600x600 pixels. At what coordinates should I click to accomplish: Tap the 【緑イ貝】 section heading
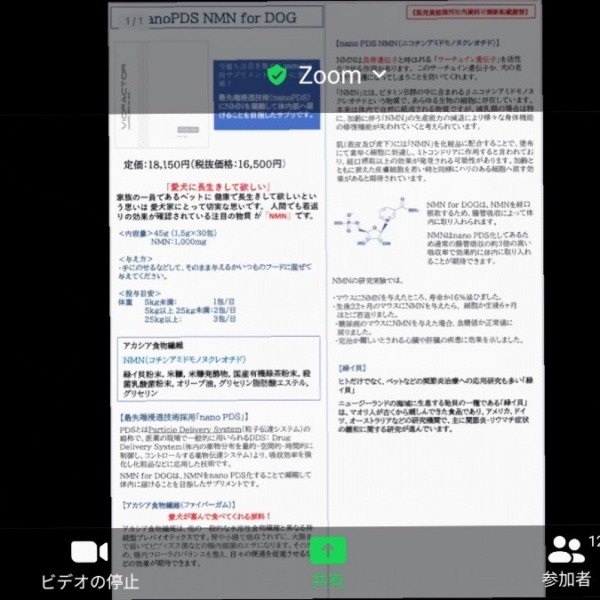[352, 368]
